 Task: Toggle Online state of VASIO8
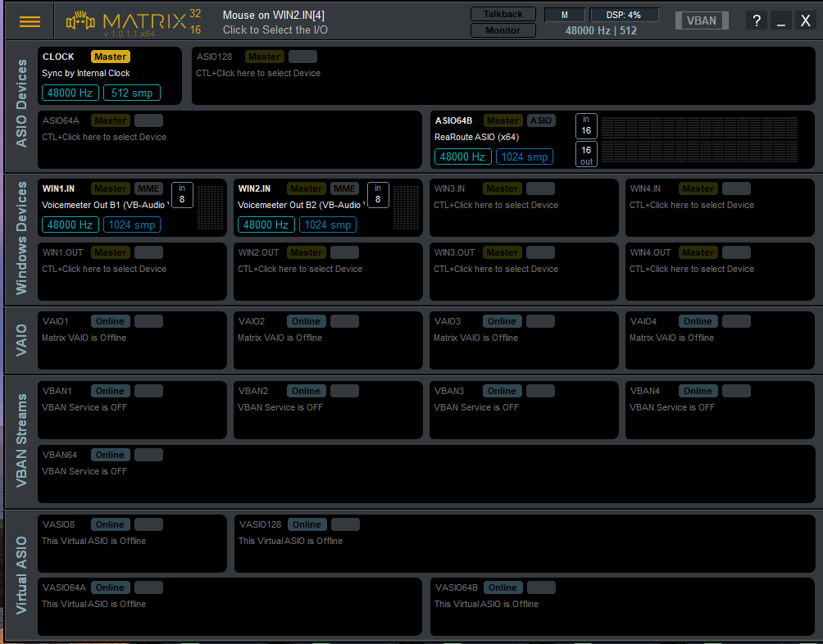[x=110, y=524]
